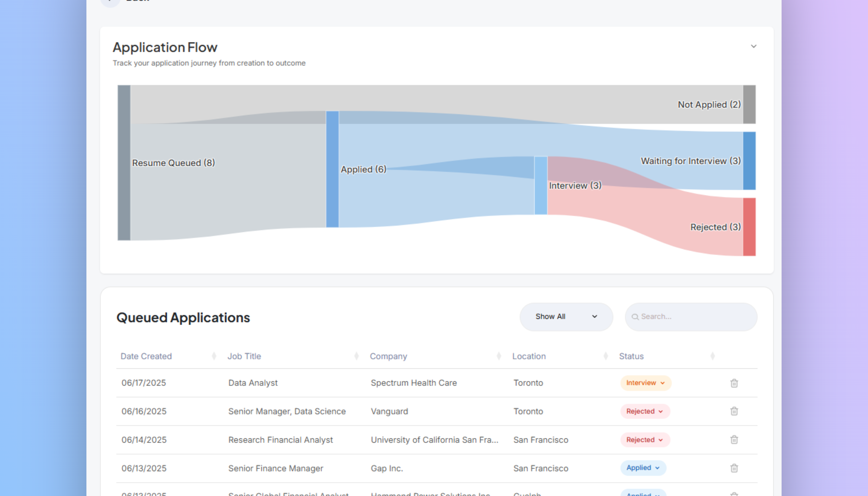Screen dimensions: 868x496
Task: Click the Data Analyst job title
Action: [253, 383]
